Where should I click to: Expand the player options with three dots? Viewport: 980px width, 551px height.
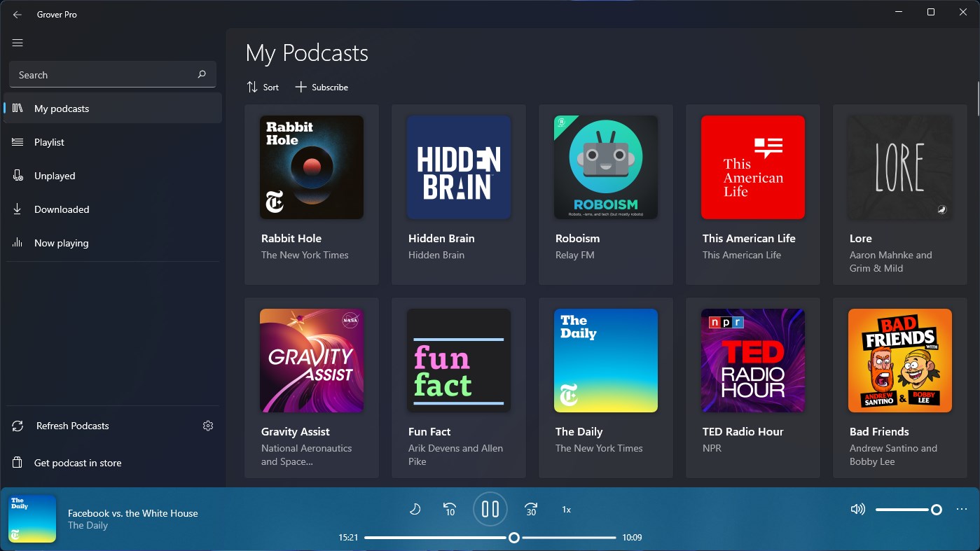point(962,509)
